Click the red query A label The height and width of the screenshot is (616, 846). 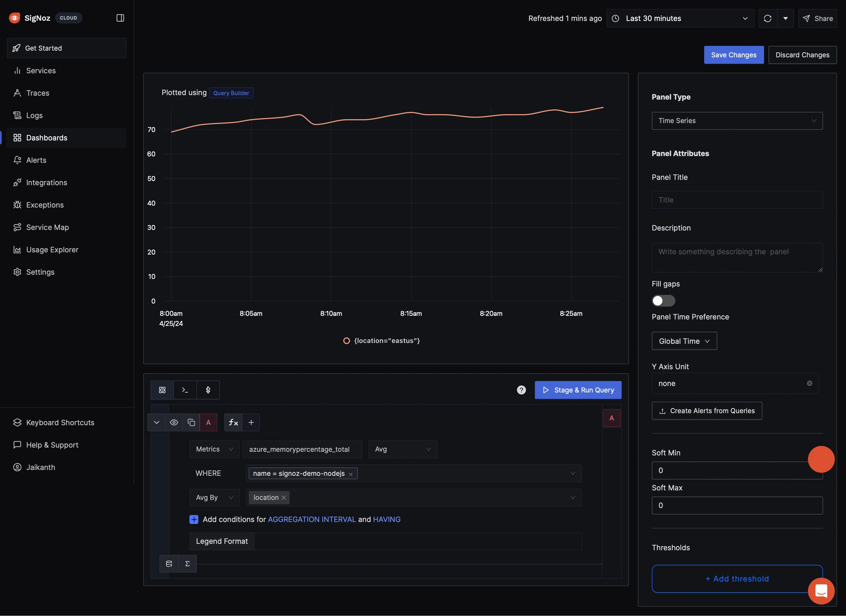[208, 422]
